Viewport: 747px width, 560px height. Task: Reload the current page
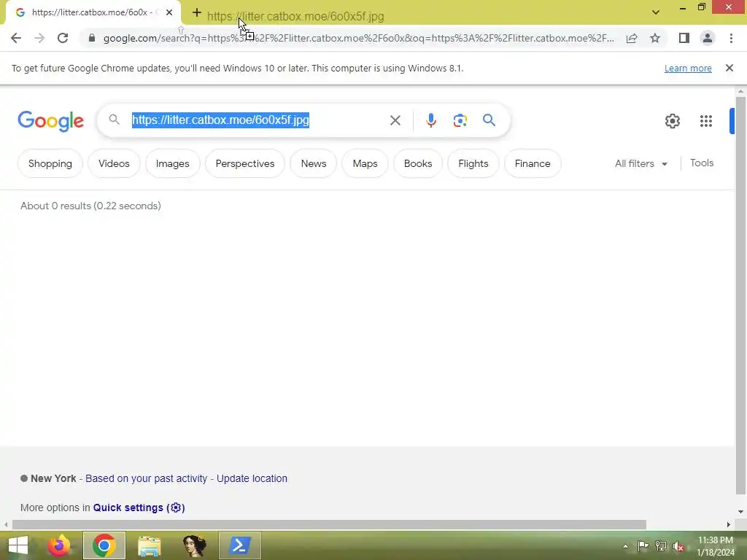point(63,38)
